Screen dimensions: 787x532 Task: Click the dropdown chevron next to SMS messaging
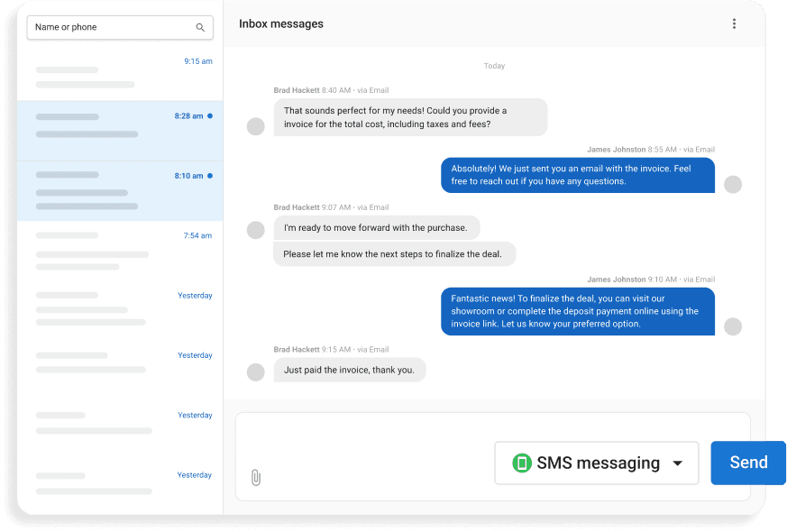pos(675,463)
